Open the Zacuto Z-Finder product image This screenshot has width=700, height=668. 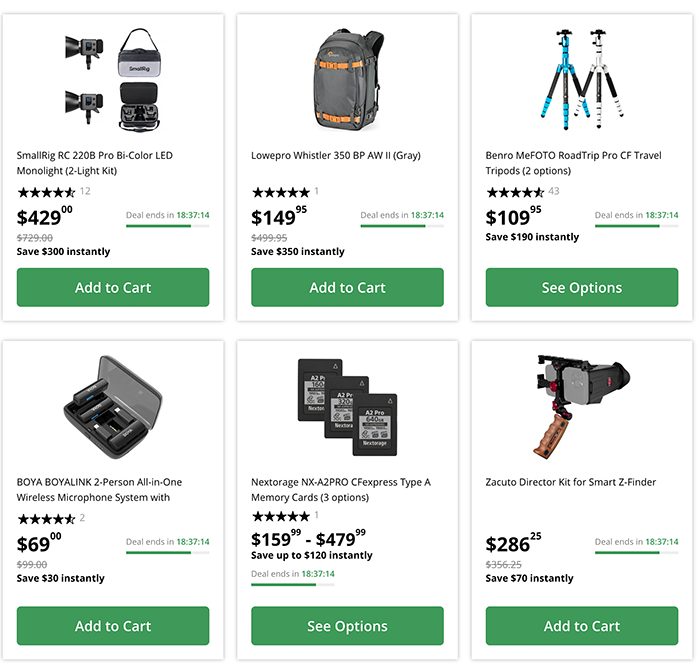582,407
